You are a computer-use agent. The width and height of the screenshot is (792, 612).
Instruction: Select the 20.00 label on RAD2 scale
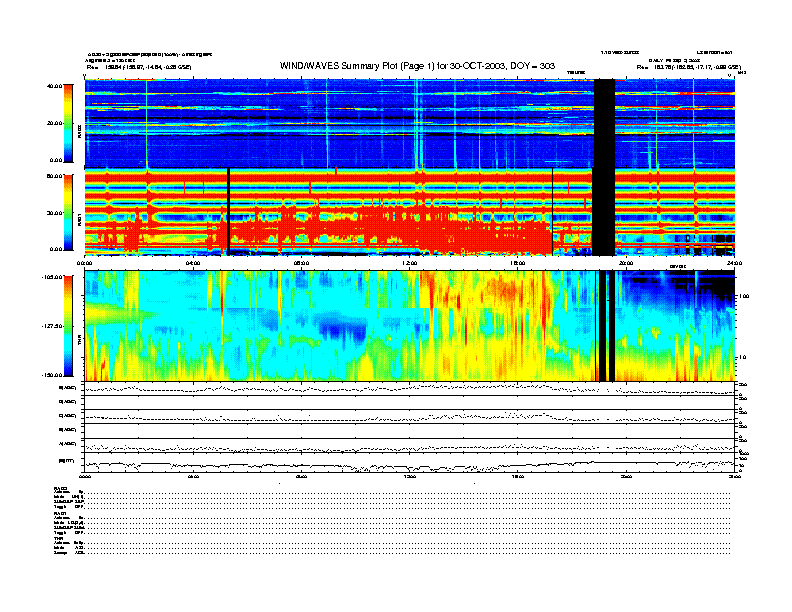pyautogui.click(x=55, y=123)
